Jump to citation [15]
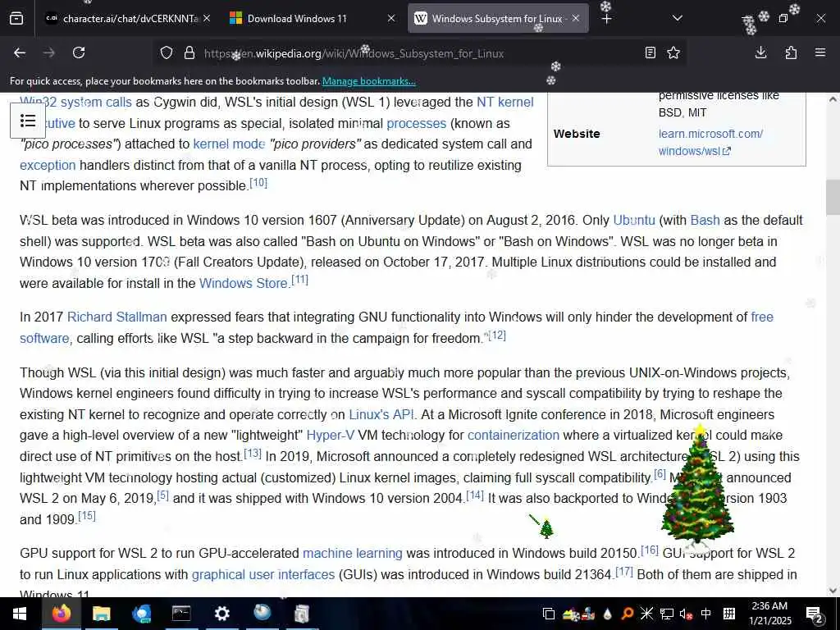This screenshot has width=840, height=630. (87, 516)
